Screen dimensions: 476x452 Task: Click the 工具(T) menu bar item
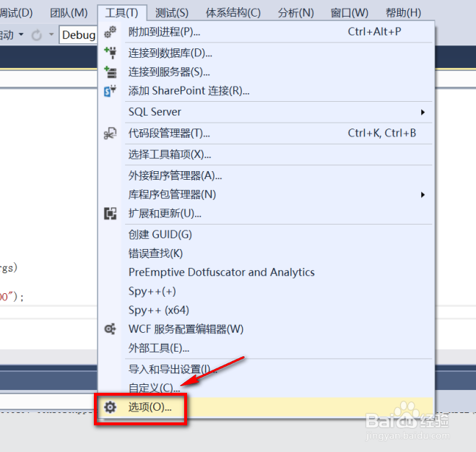122,13
